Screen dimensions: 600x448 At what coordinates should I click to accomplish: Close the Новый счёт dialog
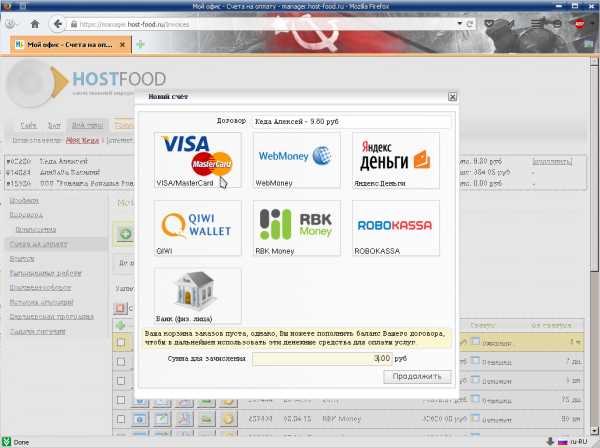click(x=452, y=97)
